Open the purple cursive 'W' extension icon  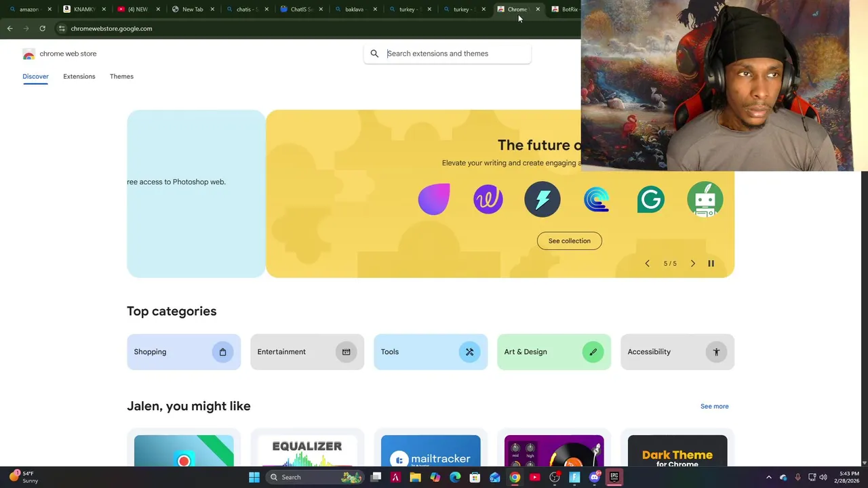tap(488, 199)
